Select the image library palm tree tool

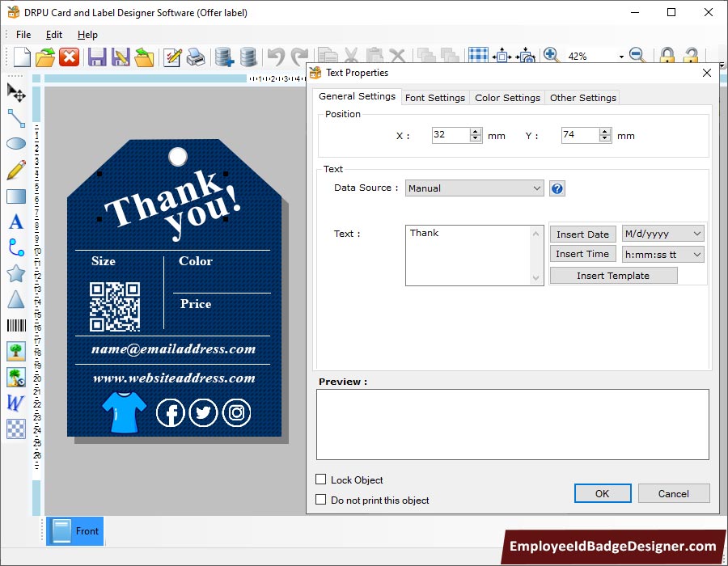click(x=16, y=377)
